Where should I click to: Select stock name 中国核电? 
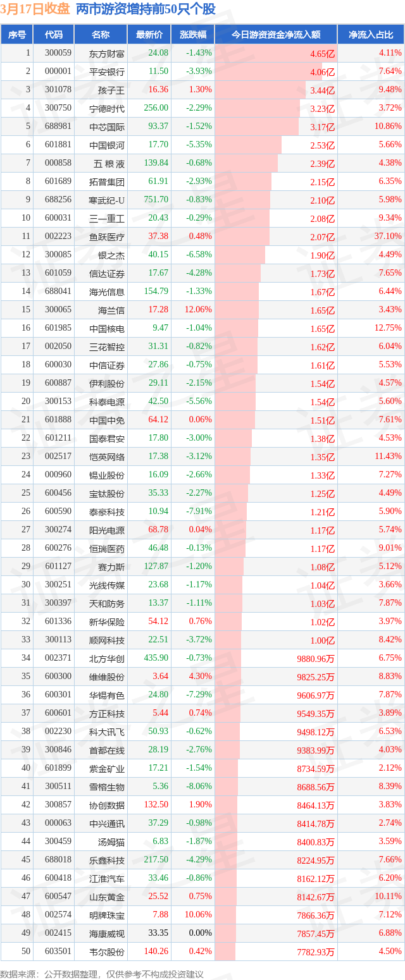(107, 328)
